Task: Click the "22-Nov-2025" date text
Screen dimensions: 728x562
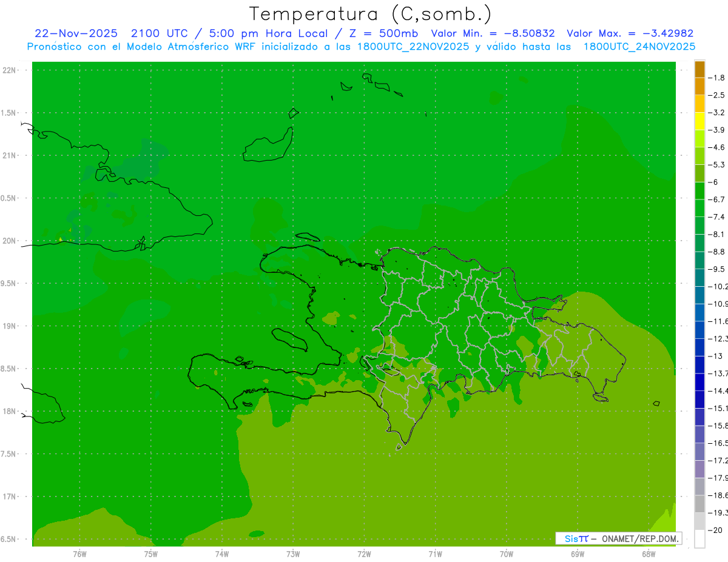Action: tap(76, 33)
